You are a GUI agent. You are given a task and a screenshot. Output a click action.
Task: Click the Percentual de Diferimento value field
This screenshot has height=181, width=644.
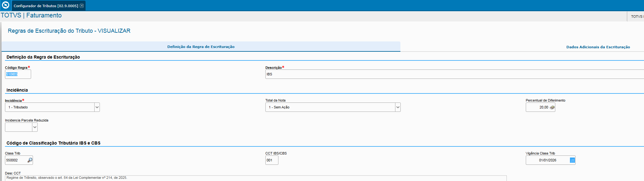[538, 107]
